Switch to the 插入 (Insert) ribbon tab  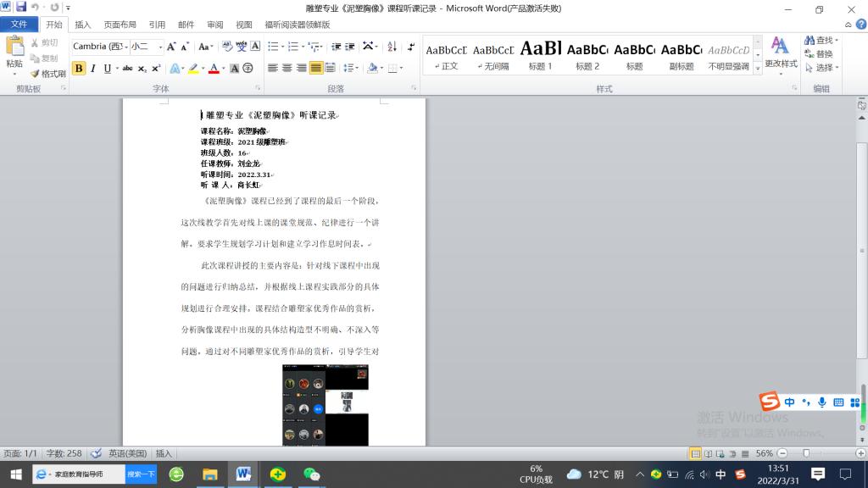83,25
